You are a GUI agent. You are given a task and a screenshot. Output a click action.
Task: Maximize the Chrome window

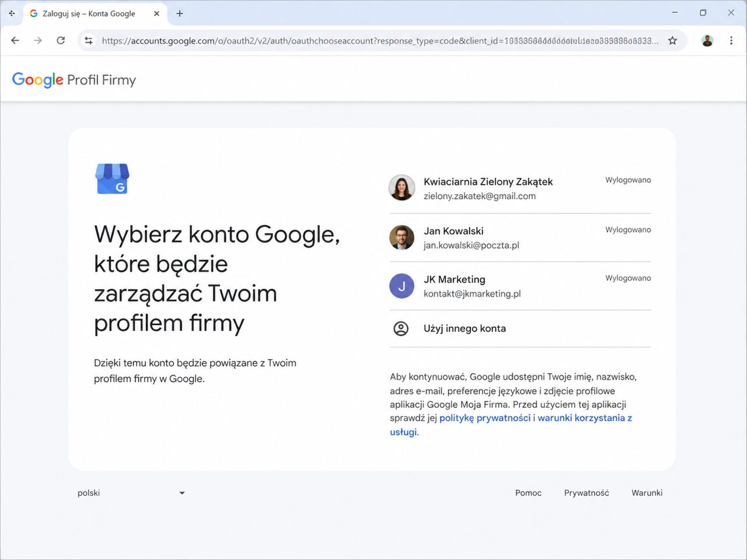(x=703, y=13)
